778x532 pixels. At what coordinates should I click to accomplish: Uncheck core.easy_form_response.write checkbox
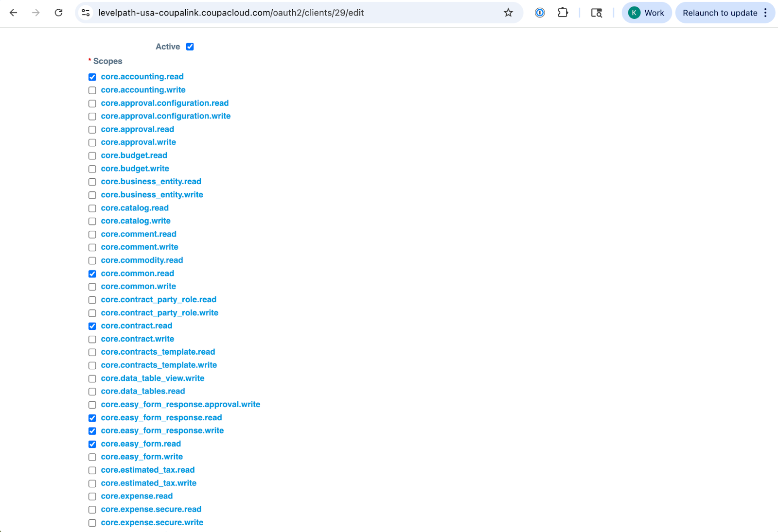coord(92,431)
